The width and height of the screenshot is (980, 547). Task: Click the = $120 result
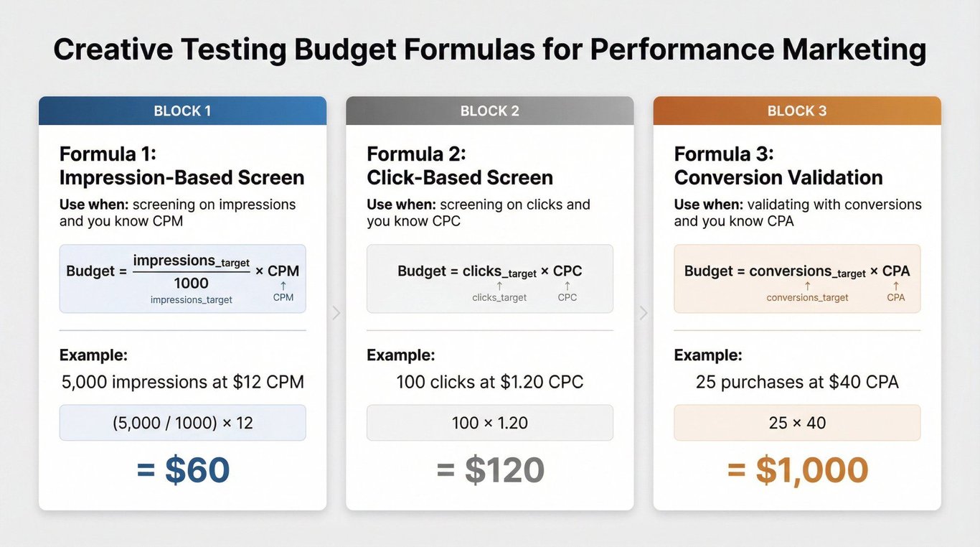(490, 470)
